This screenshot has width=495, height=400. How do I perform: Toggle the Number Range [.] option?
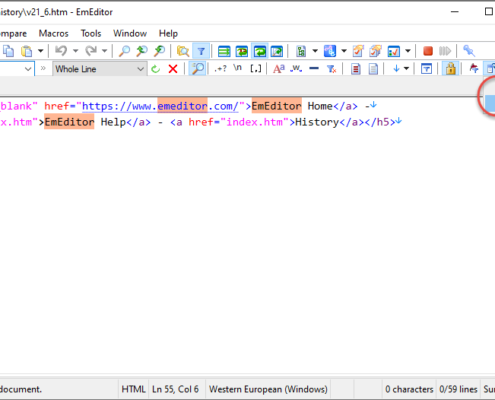tap(256, 69)
